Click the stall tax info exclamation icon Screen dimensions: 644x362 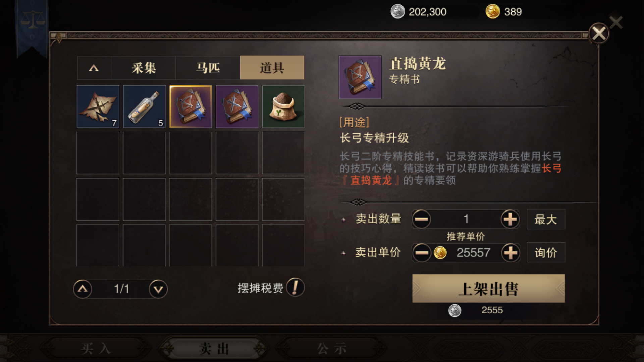(295, 288)
